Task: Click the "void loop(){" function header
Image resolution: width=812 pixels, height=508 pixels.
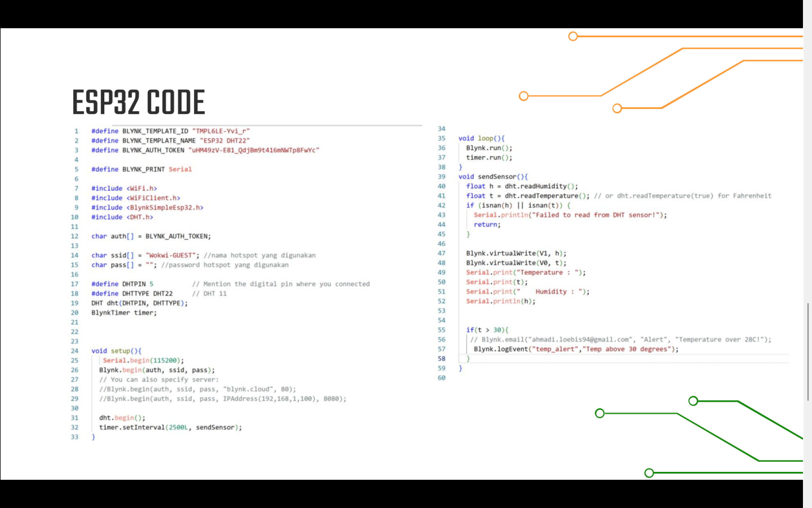Action: point(482,138)
